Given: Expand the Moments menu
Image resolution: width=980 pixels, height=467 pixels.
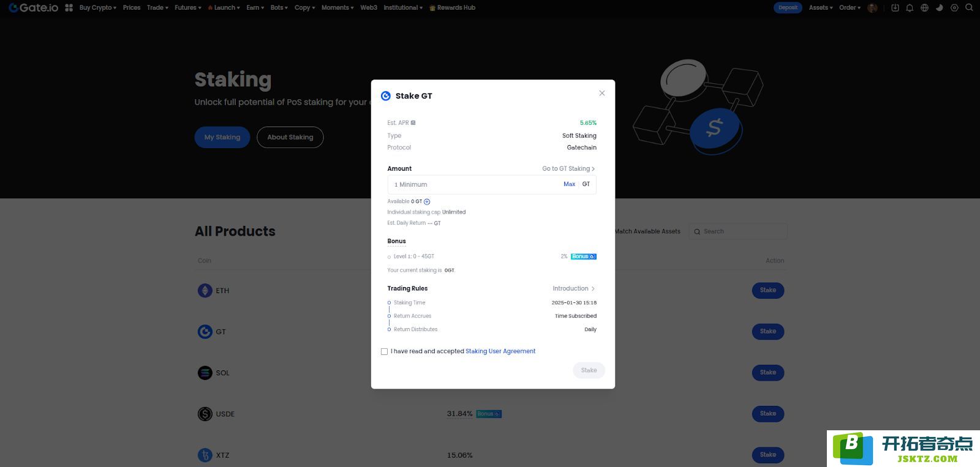Looking at the screenshot, I should (x=337, y=8).
